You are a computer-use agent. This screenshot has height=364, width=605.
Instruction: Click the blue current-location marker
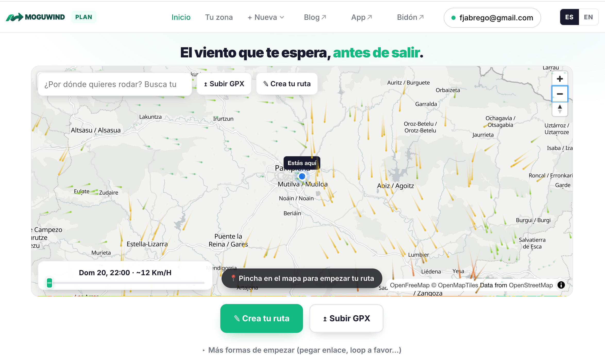coord(302,176)
